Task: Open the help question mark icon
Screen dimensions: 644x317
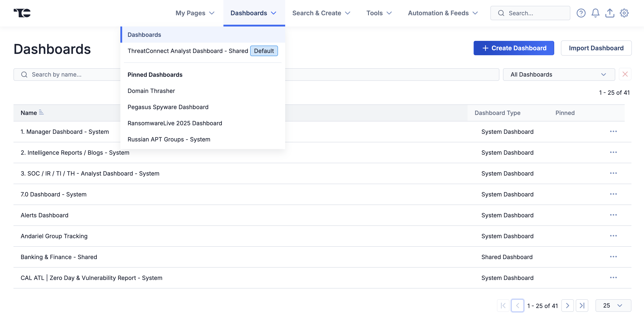Action: coord(581,13)
